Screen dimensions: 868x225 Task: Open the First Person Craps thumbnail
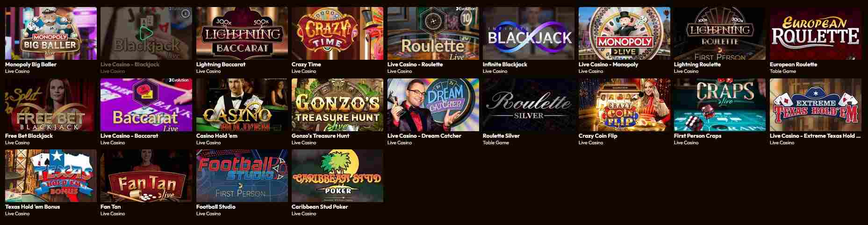coord(720,105)
